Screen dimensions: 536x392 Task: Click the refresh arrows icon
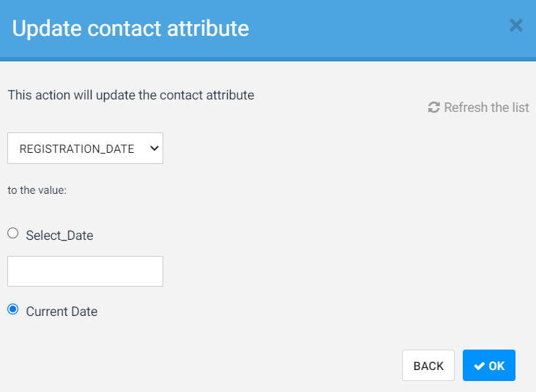coord(434,108)
